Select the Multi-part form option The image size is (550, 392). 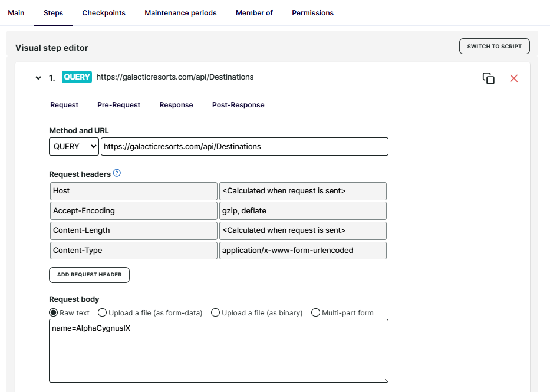(x=316, y=312)
